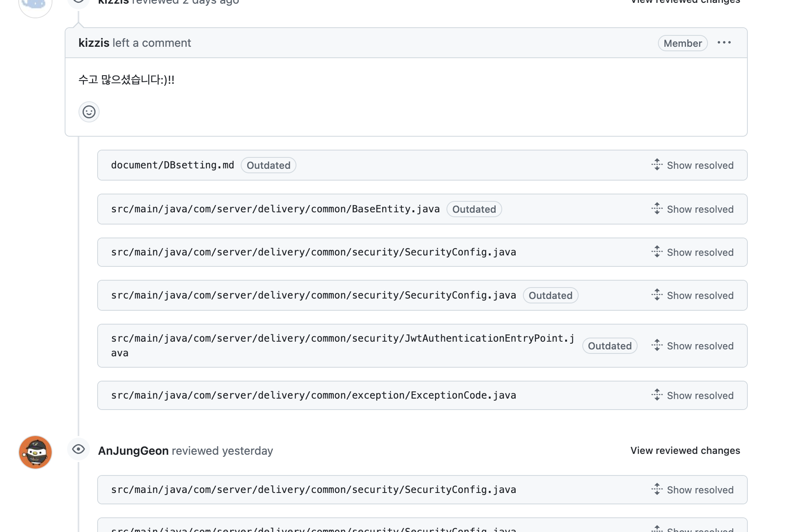
Task: Show resolved SecurityConfig.java thread under AnJungGeon's review
Action: click(x=700, y=490)
